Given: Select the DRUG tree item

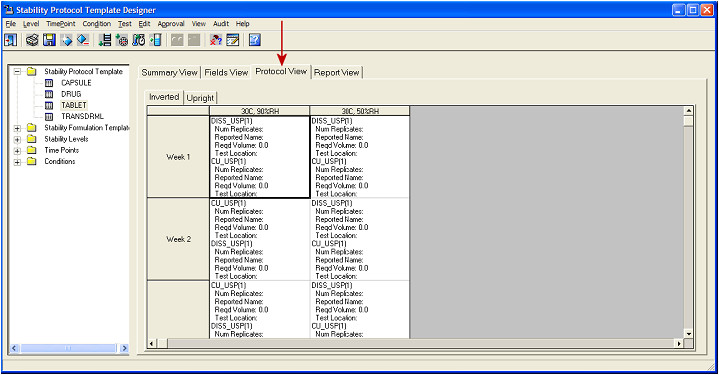Looking at the screenshot, I should pos(71,94).
